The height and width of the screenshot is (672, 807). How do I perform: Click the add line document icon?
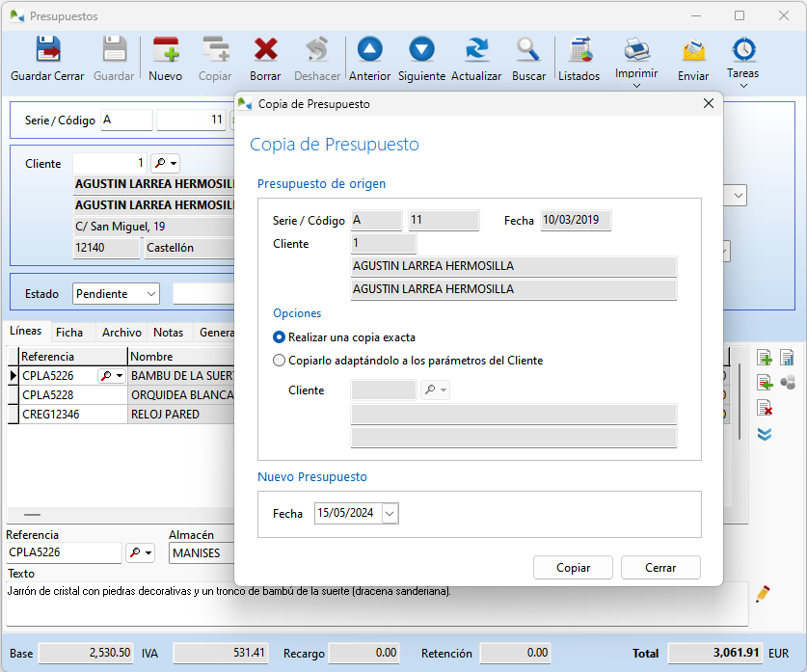(x=765, y=358)
